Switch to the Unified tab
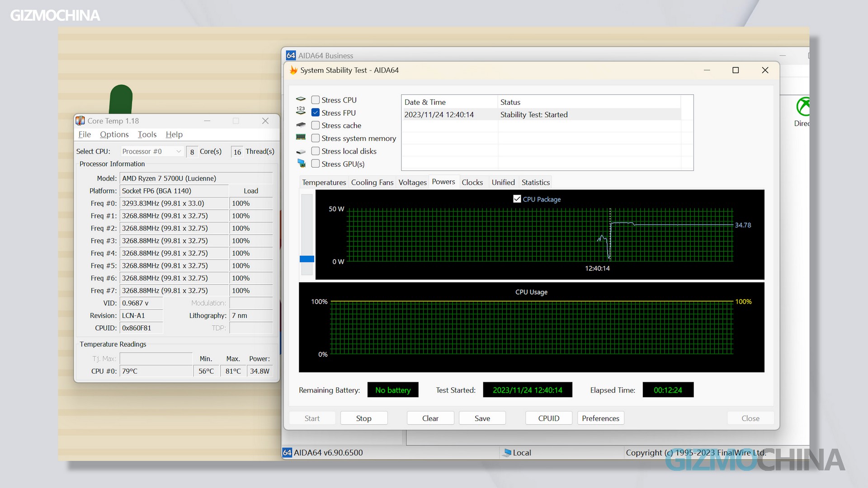The height and width of the screenshot is (488, 868). tap(503, 182)
